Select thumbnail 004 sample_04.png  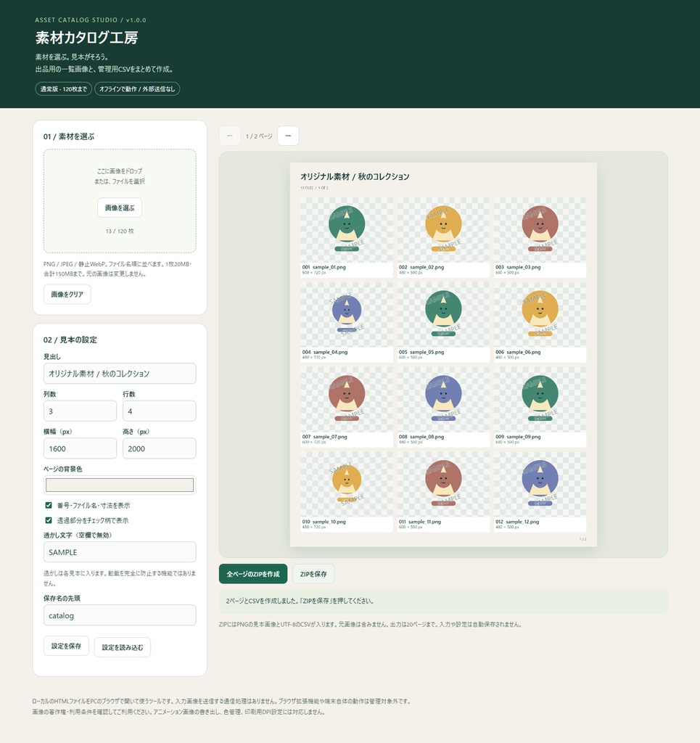tap(347, 322)
